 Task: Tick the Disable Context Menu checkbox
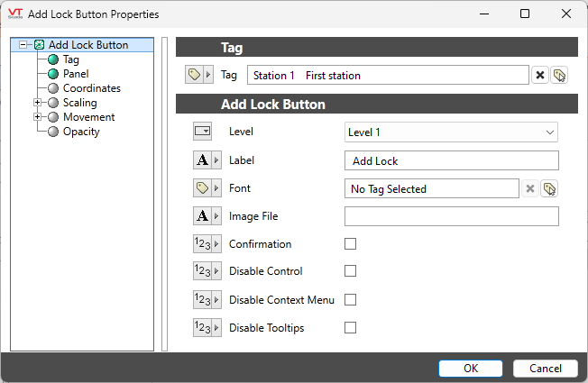350,299
